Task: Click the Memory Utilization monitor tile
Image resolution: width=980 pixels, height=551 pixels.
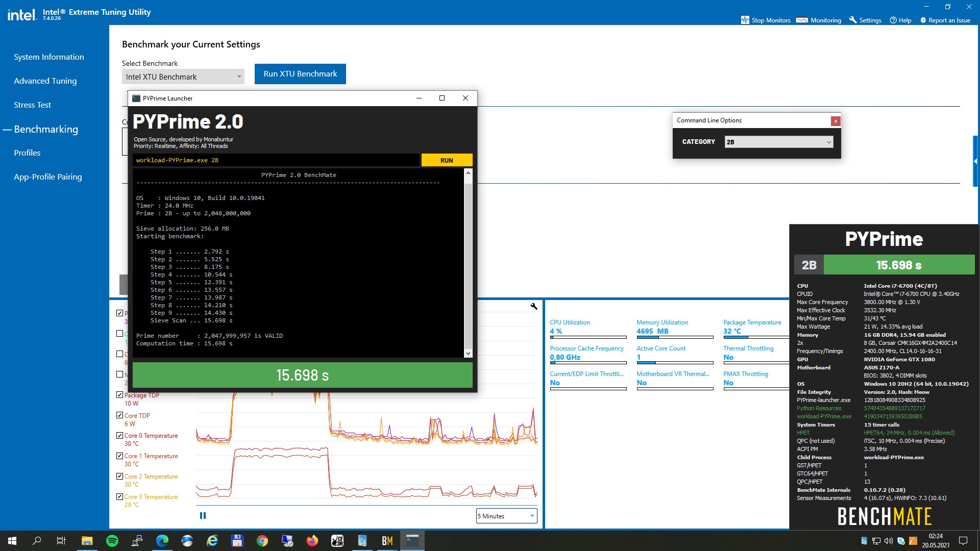Action: [675, 329]
